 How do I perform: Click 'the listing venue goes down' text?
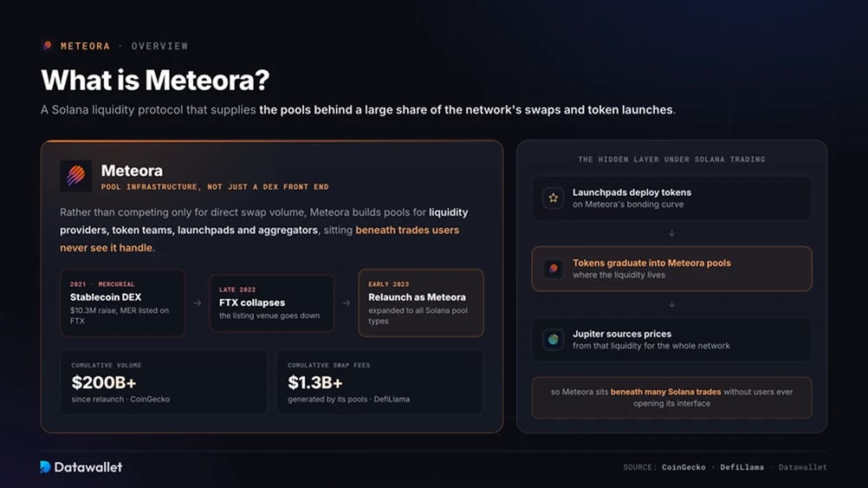[269, 316]
